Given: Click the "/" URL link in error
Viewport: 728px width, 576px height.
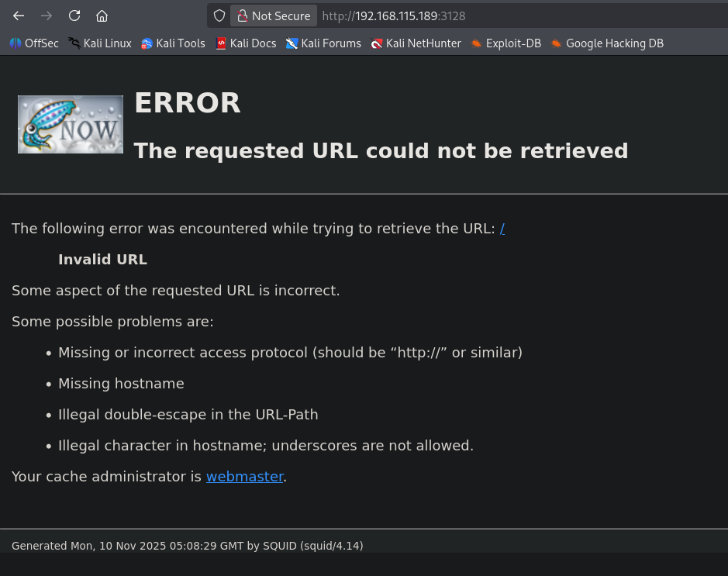Looking at the screenshot, I should click(502, 228).
